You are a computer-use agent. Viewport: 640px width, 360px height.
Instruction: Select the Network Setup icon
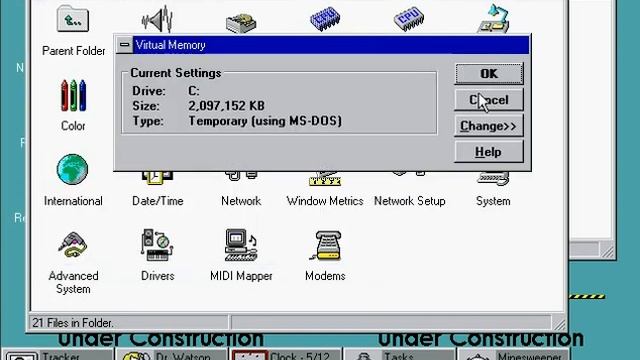(x=409, y=174)
